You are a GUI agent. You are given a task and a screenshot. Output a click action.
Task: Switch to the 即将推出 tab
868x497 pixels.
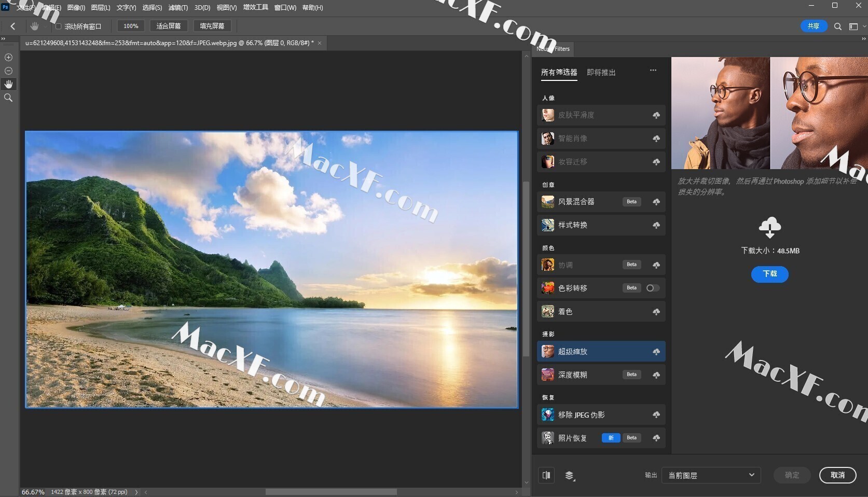(x=601, y=73)
